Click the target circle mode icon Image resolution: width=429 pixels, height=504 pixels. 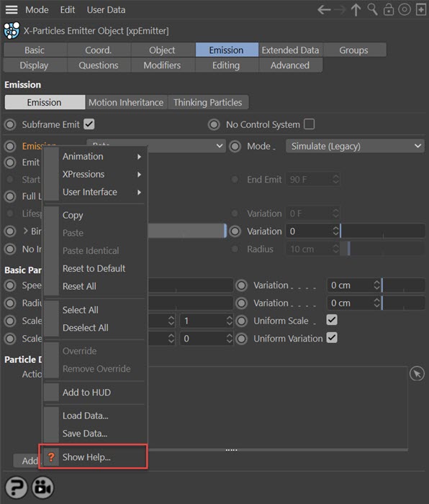(405, 9)
